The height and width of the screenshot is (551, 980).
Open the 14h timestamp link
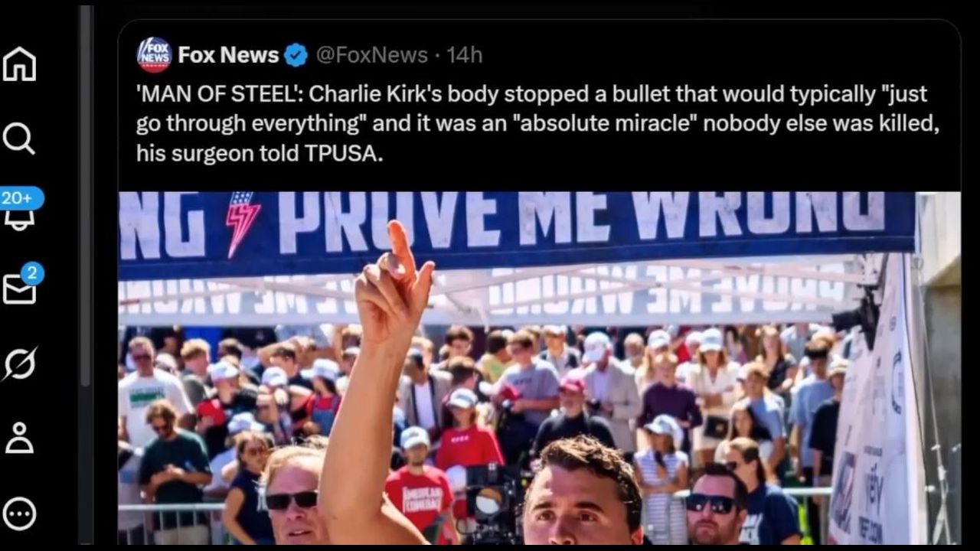(x=464, y=55)
